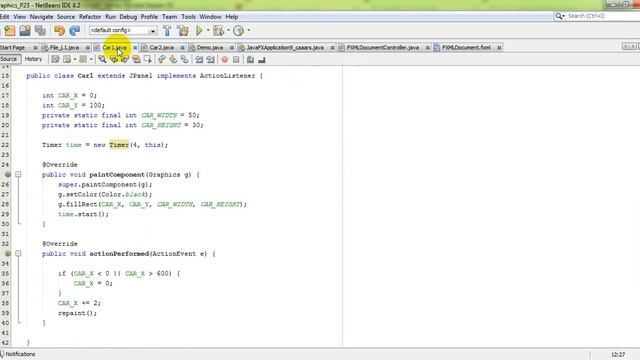Screen dimensions: 640x360
Task: Click the New Project toolbar icon
Action: tap(9, 31)
